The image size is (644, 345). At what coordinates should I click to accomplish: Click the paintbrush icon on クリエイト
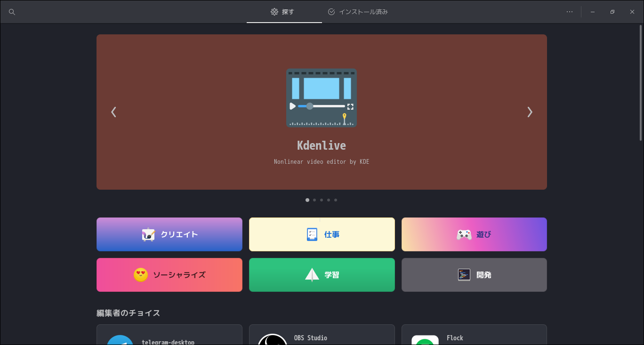[148, 234]
